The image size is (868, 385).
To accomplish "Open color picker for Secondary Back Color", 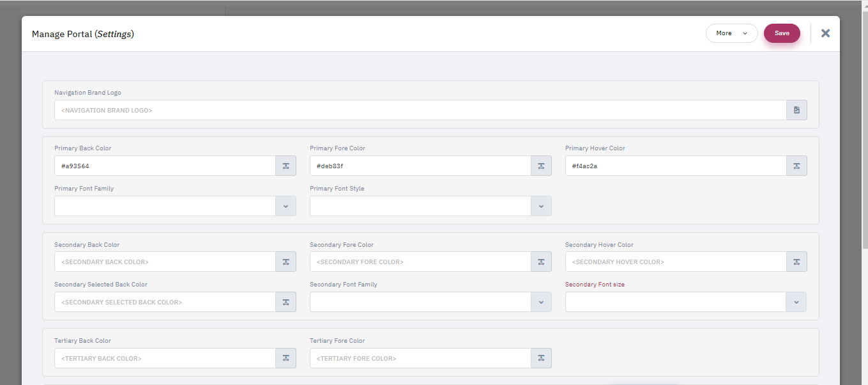I will coord(286,262).
